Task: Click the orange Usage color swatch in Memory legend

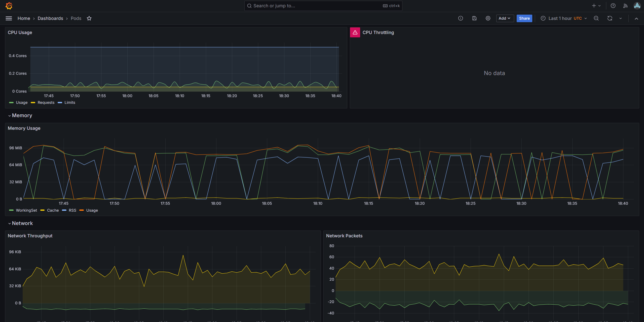Action: coord(82,210)
